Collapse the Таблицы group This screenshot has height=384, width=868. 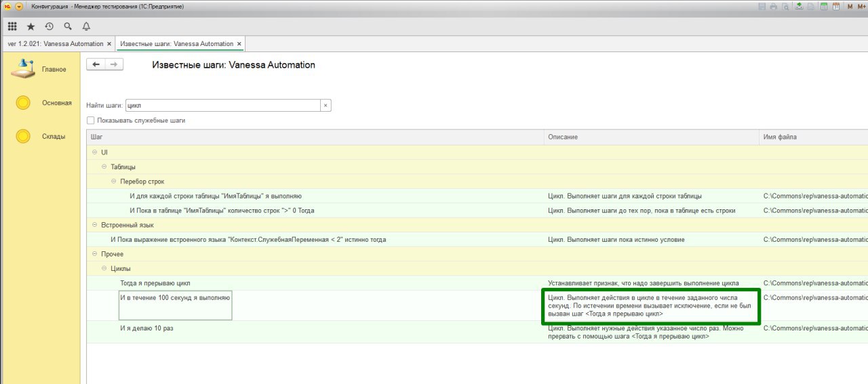click(x=104, y=167)
